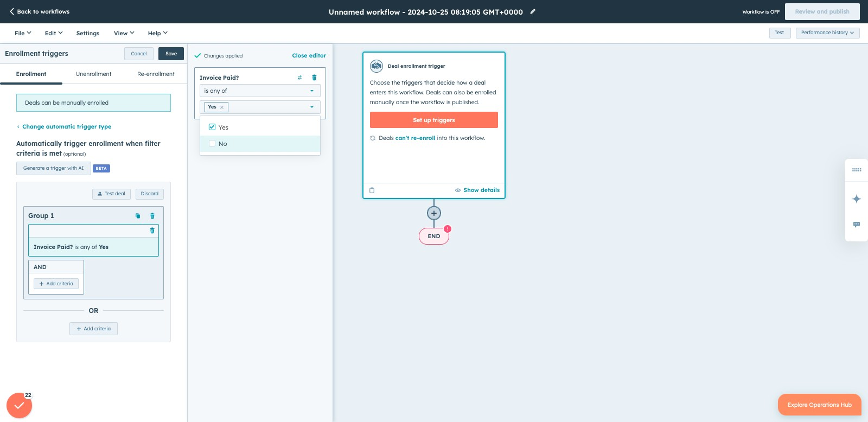Delete the Invoice Paid? filter in editor
868x422 pixels.
pyautogui.click(x=314, y=78)
